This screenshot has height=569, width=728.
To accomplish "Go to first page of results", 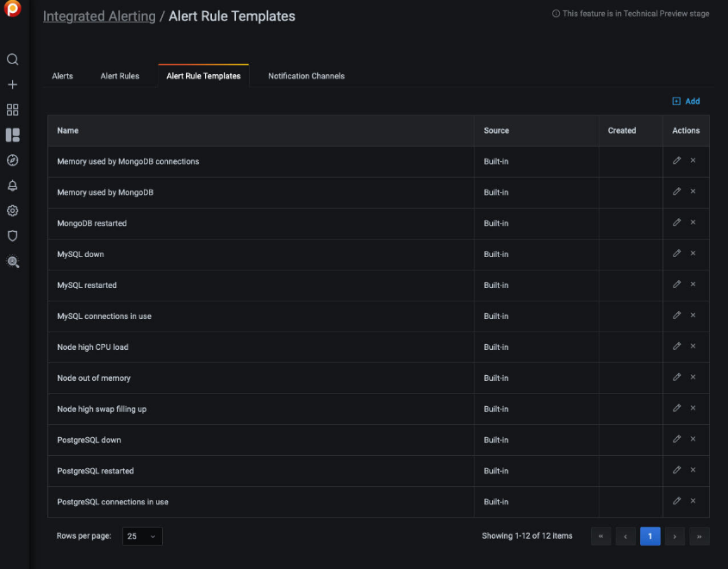I will pyautogui.click(x=600, y=536).
